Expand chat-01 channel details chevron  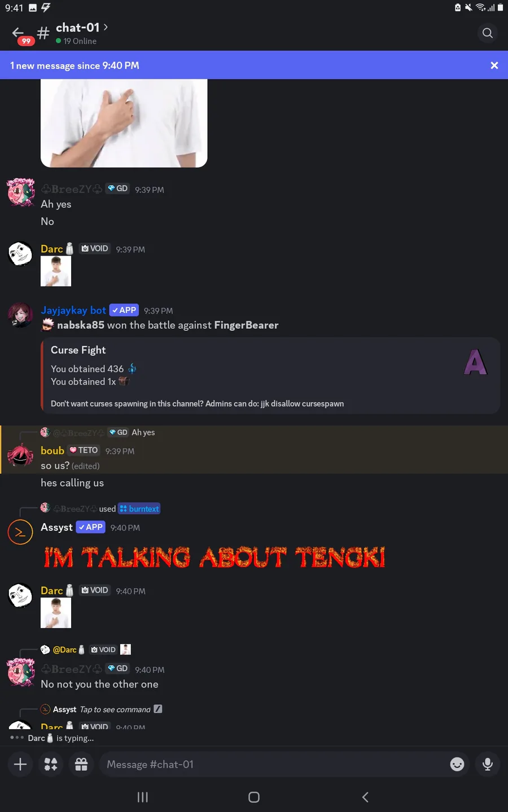tap(106, 27)
